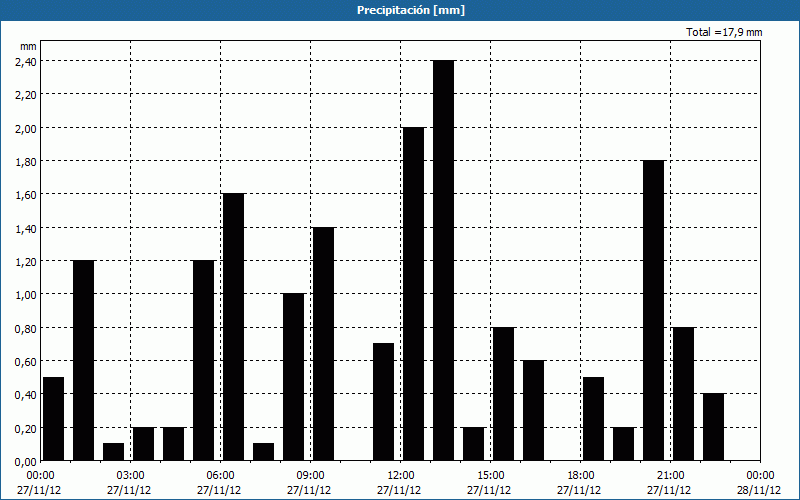Click the 0,70 mm bar before 12:00
This screenshot has height=500, width=800.
pos(384,402)
